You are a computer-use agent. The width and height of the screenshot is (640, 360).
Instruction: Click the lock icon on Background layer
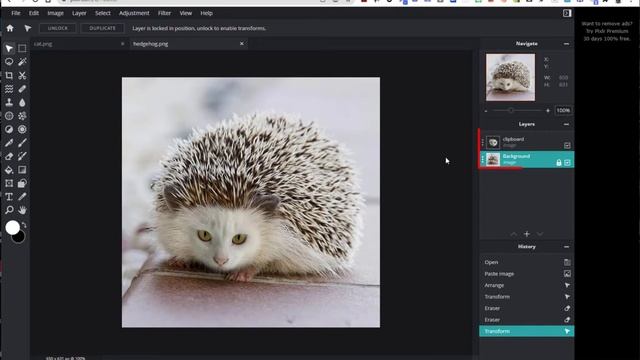coord(559,162)
